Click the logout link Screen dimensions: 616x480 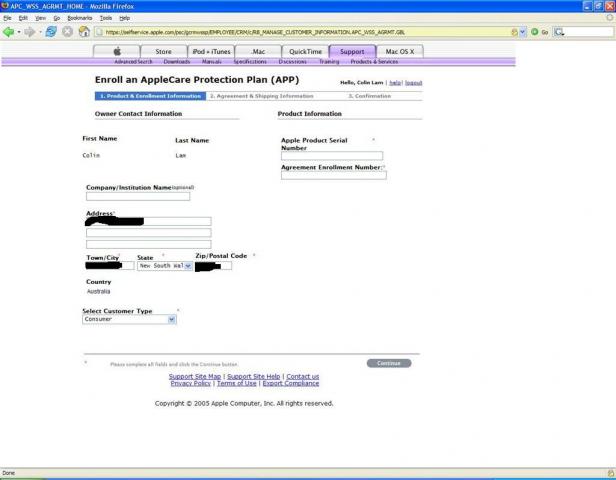[x=413, y=82]
